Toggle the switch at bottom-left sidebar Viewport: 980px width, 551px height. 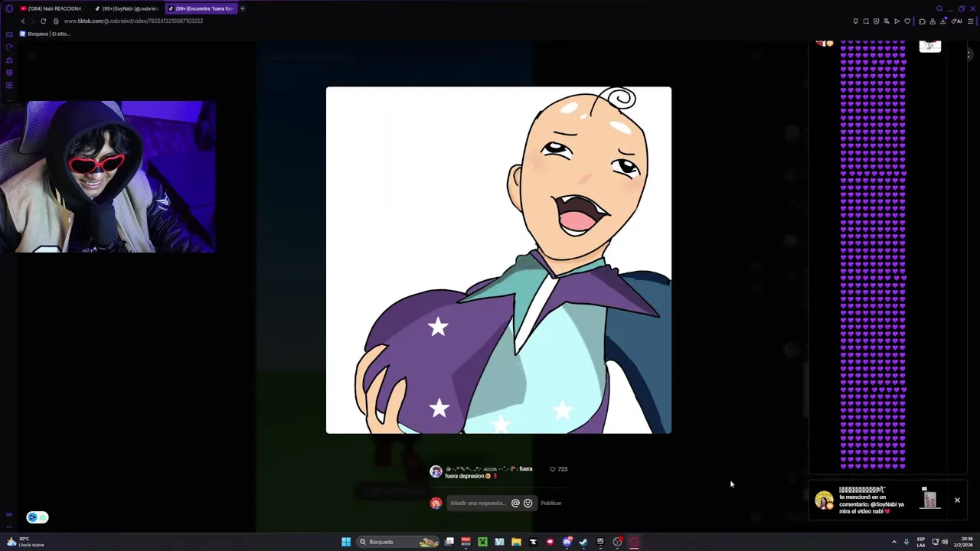point(37,517)
